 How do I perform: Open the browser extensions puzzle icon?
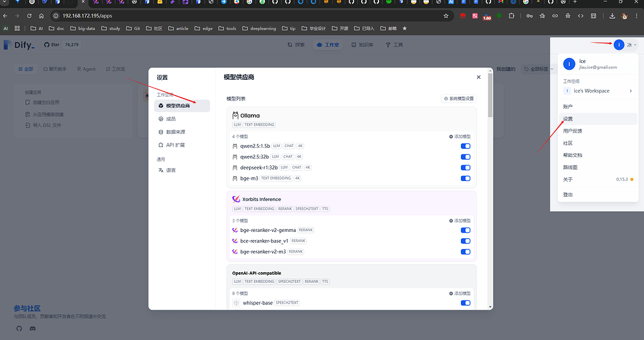pos(511,16)
